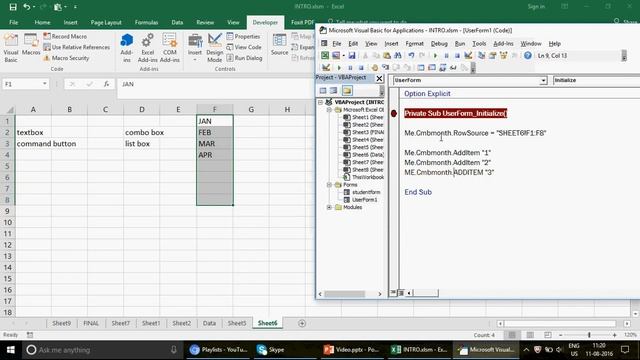Open the Add-ins ribbon button
640x360 pixels.
[127, 48]
